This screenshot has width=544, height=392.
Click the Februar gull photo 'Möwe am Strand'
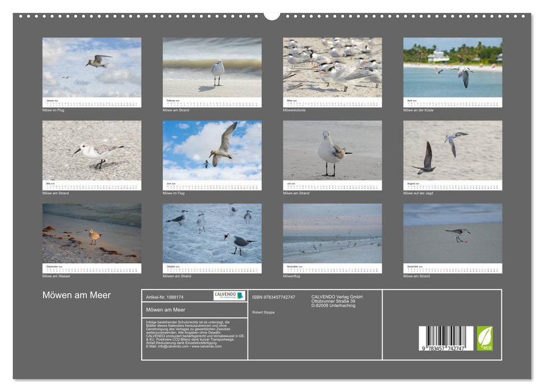[212, 70]
